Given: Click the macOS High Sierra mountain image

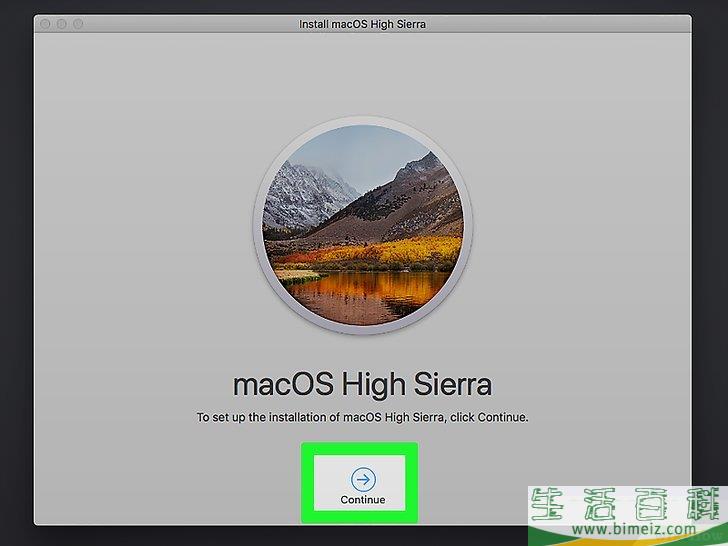Looking at the screenshot, I should (x=363, y=225).
